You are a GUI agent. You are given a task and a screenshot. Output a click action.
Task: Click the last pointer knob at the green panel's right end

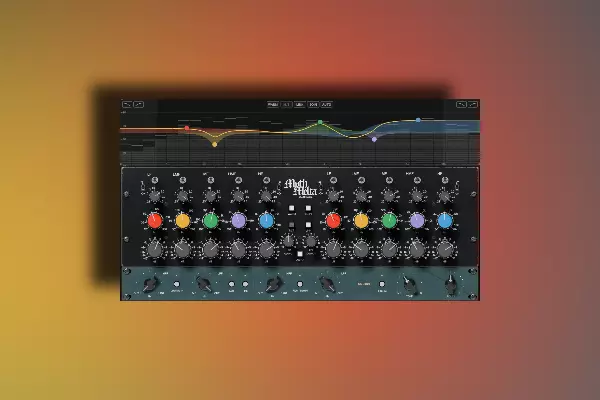[x=452, y=284]
